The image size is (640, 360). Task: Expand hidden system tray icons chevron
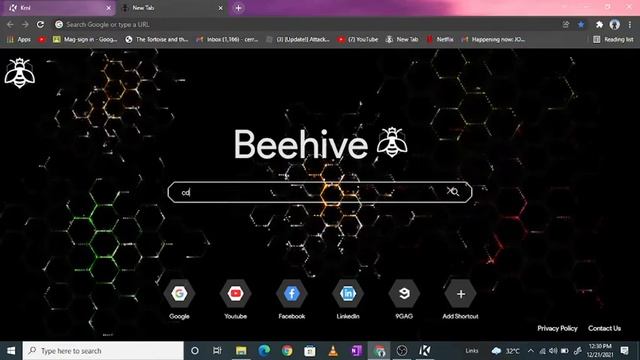(x=531, y=351)
